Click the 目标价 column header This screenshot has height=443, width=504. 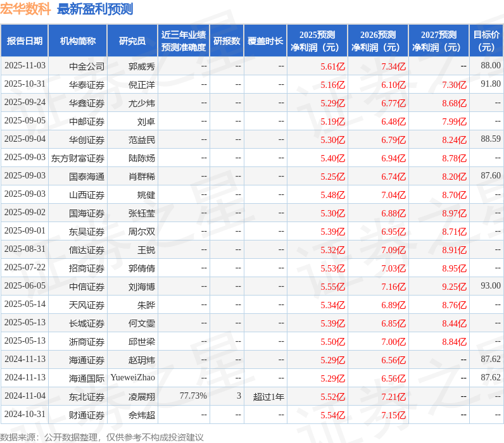(487, 41)
